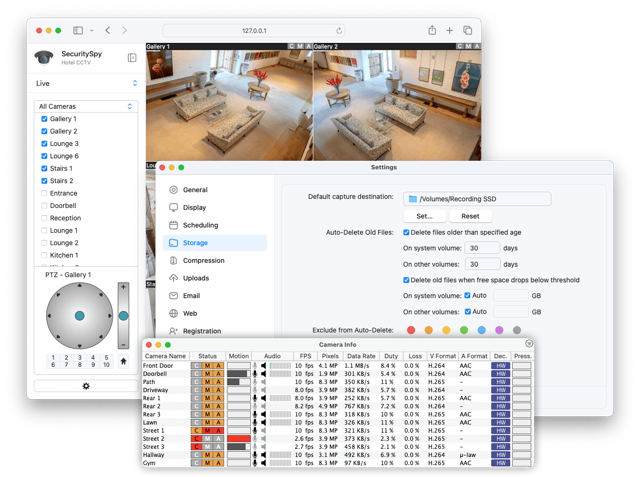
Task: Reload the 127.0.0.1 page
Action: coord(339,31)
